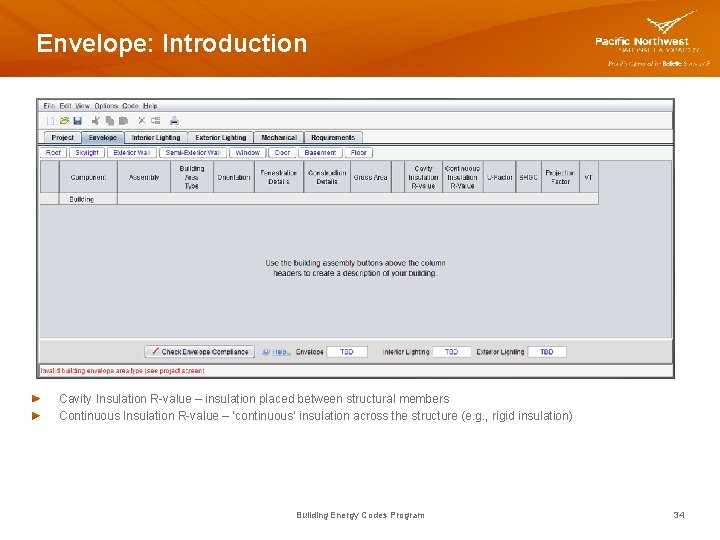The width and height of the screenshot is (720, 540).
Task: Click the VT column header
Action: tap(589, 177)
